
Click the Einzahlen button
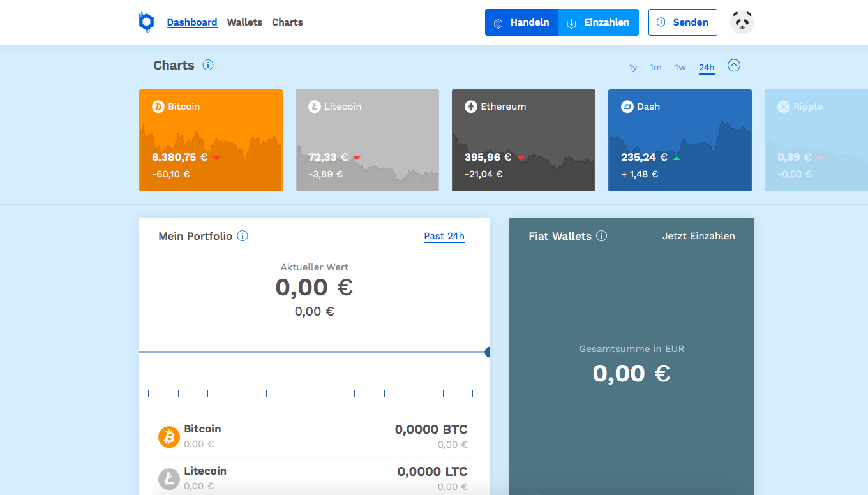[599, 22]
